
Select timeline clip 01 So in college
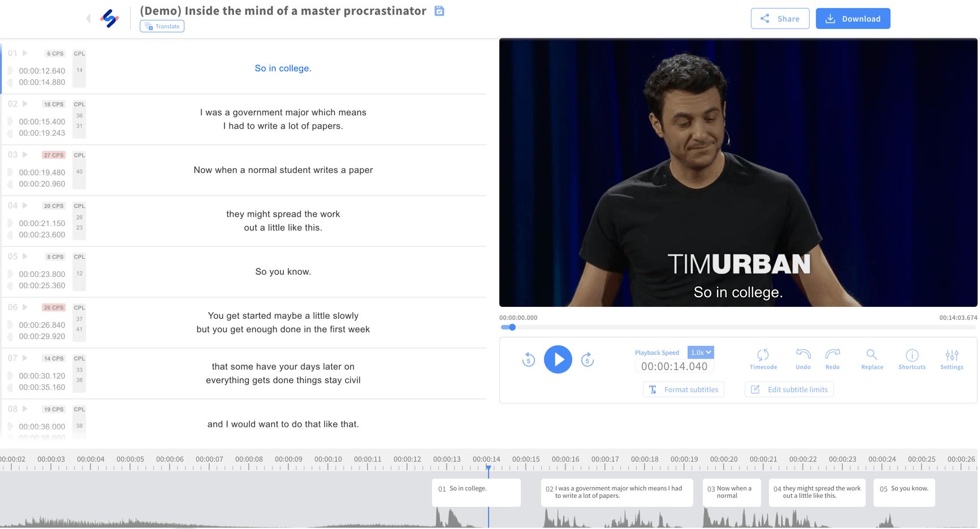coord(476,493)
